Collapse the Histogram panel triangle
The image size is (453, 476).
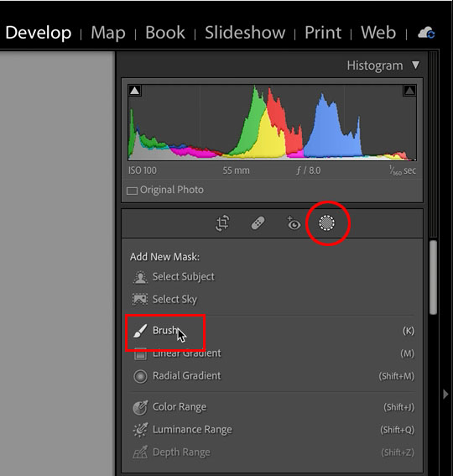point(415,65)
